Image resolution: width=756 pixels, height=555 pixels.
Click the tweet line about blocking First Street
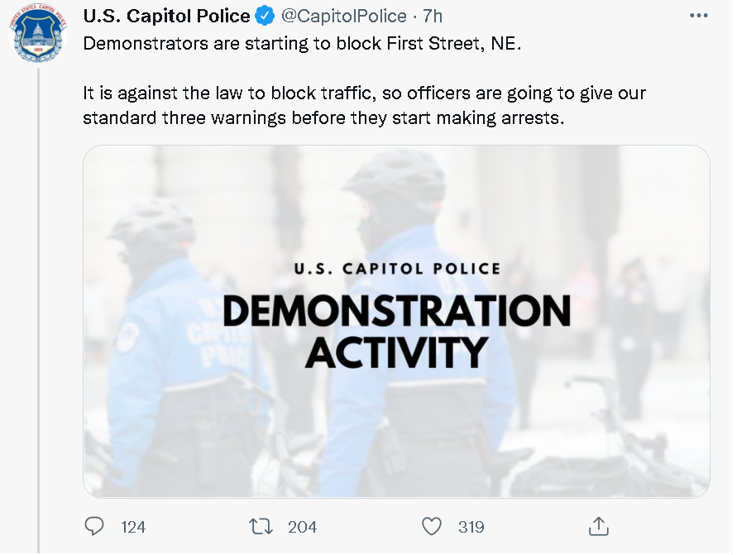click(302, 43)
